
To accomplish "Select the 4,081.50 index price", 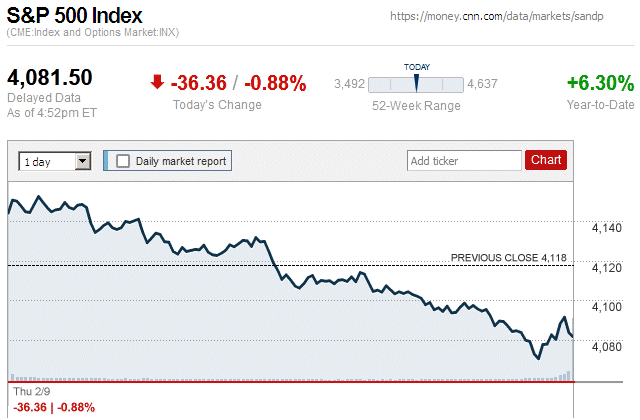I will tap(50, 78).
